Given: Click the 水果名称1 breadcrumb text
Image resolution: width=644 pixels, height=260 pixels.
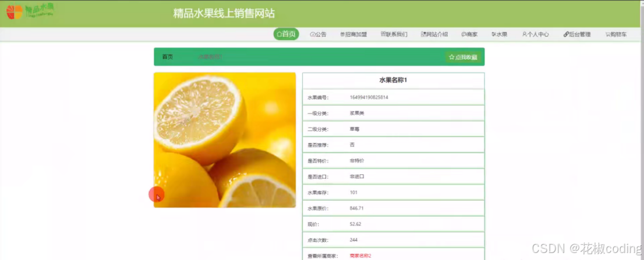Looking at the screenshot, I should (x=210, y=57).
